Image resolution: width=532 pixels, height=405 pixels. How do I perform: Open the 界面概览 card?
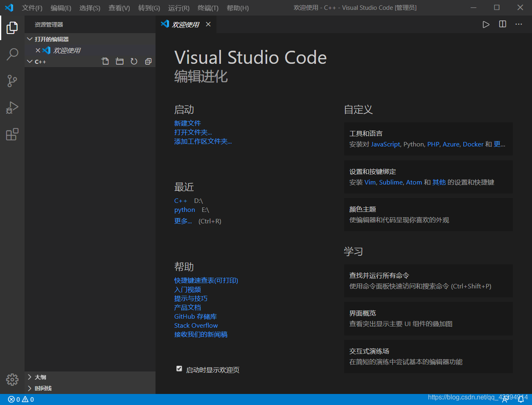[x=428, y=319]
